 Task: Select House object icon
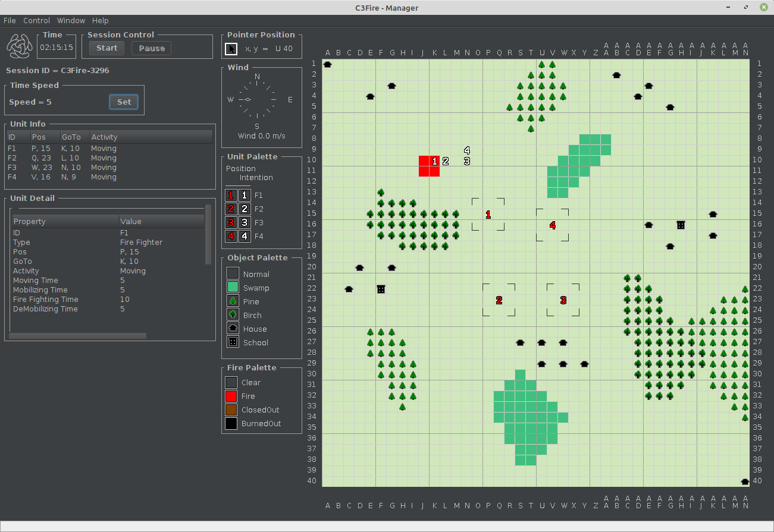pos(233,328)
